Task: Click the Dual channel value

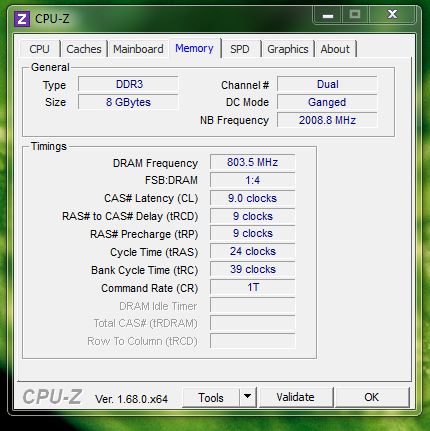Action: point(327,84)
